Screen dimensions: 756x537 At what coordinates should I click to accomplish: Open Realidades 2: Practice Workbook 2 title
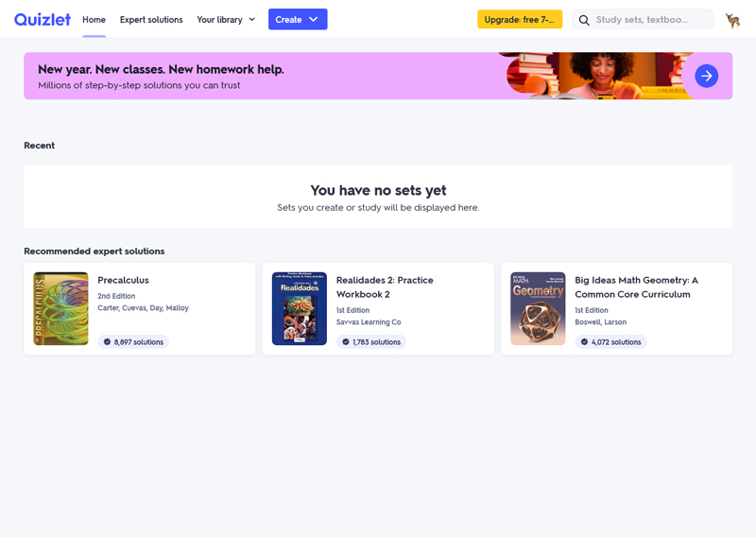point(385,287)
